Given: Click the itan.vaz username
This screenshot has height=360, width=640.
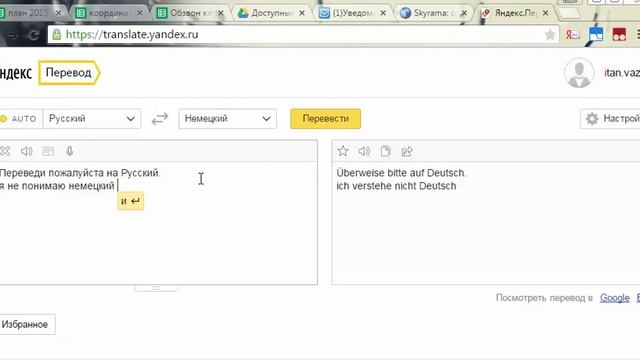Looking at the screenshot, I should click(622, 73).
